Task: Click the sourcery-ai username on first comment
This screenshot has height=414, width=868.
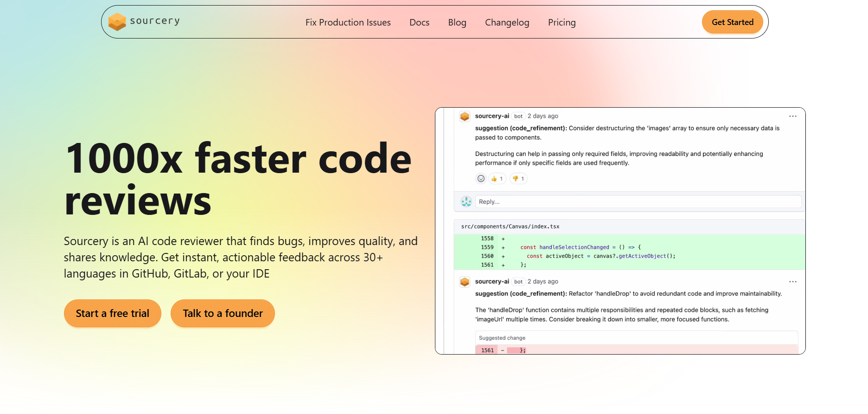Action: coord(492,116)
